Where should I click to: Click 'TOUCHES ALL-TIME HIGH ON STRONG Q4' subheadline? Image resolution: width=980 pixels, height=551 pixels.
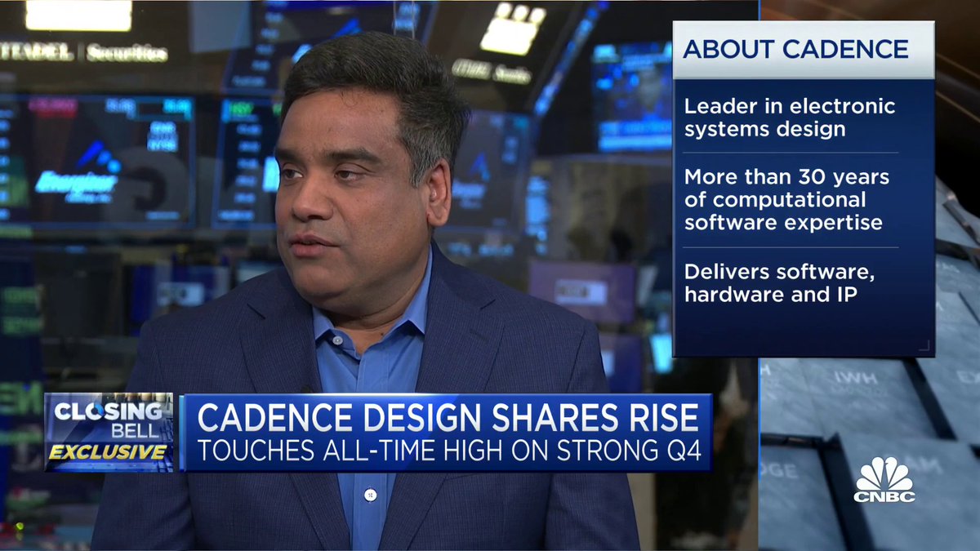click(449, 451)
